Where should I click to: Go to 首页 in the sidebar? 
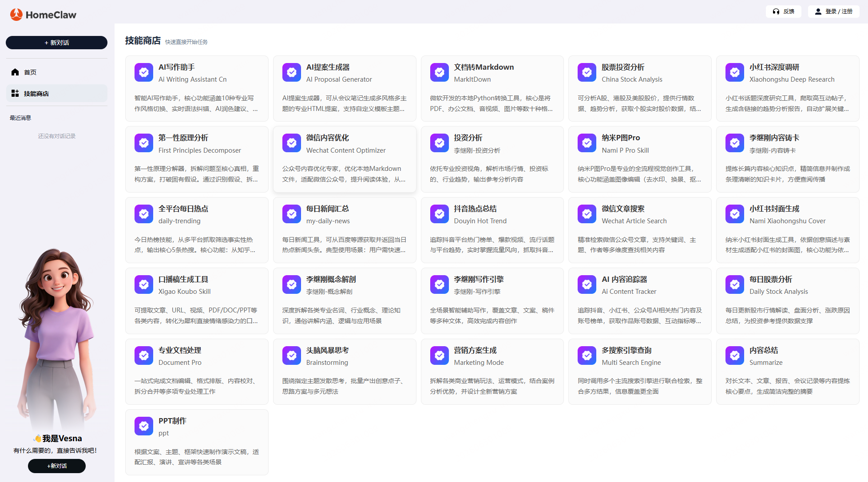tap(56, 72)
